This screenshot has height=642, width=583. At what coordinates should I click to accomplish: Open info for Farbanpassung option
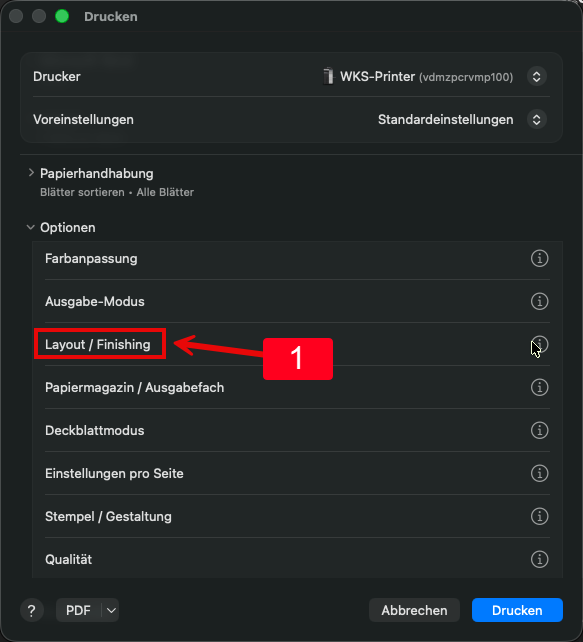539,258
